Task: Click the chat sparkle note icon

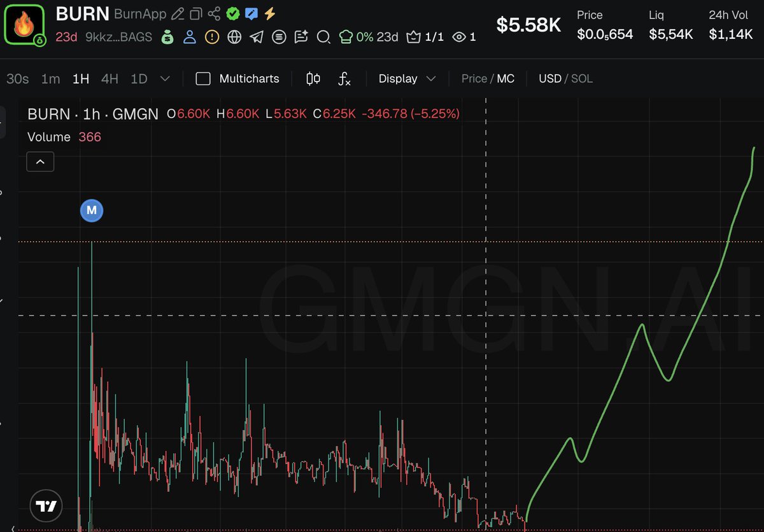Action: 301,37
